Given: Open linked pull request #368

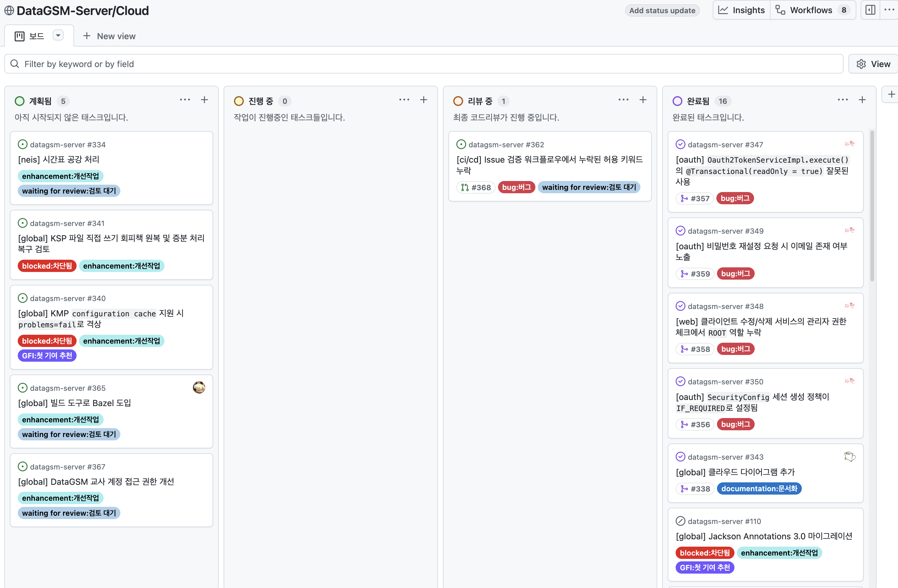Looking at the screenshot, I should [476, 187].
